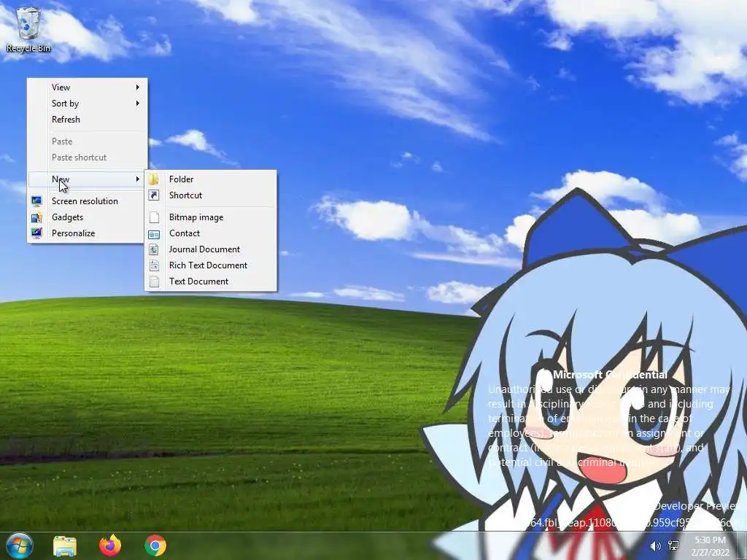Choose Personalize from the context menu
Viewport: 747px width, 560px height.
(x=88, y=233)
